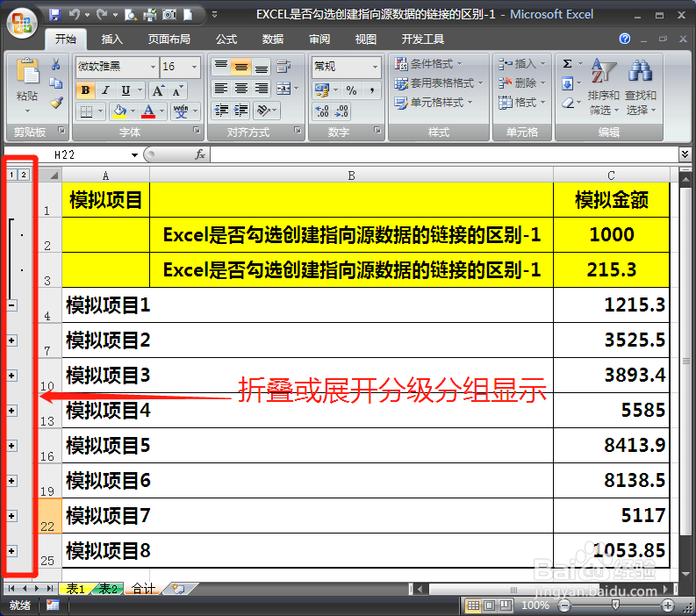Image resolution: width=696 pixels, height=616 pixels.
Task: Undo last action in quick access toolbar
Action: (74, 15)
